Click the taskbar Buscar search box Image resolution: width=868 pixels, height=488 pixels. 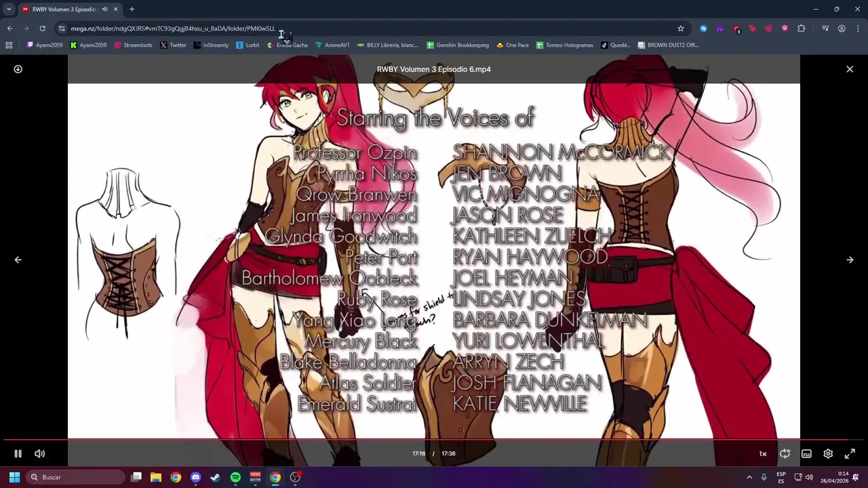point(75,477)
